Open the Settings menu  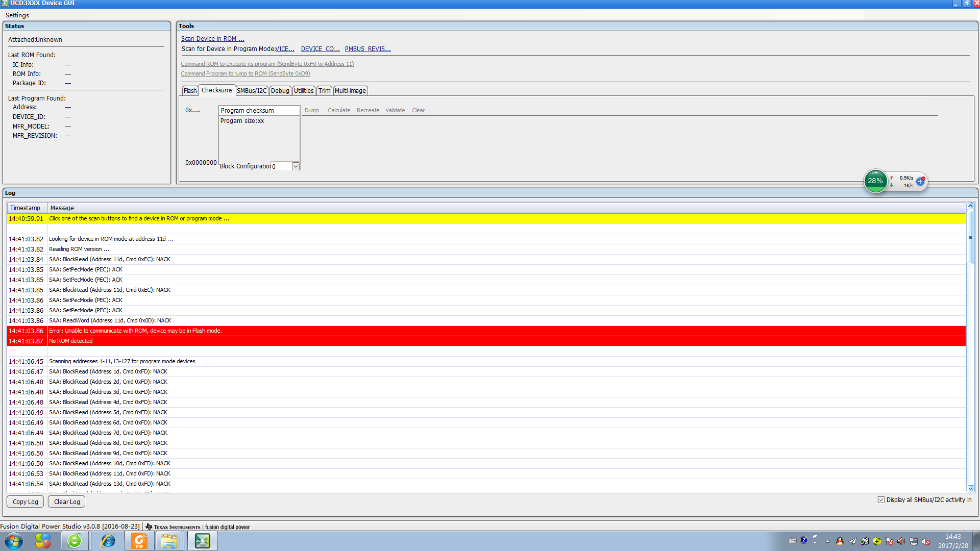coord(17,15)
